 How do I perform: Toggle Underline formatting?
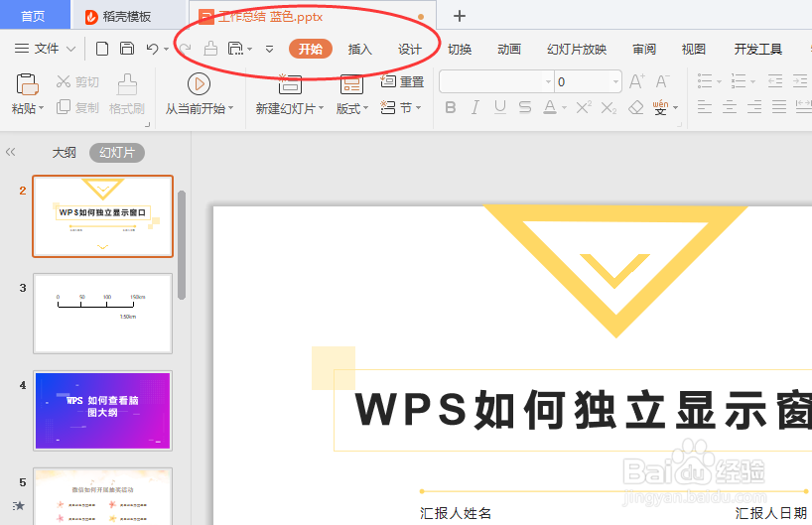[x=499, y=108]
